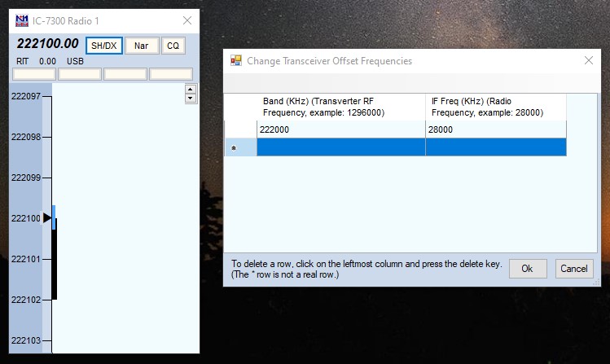Click the IF Freq (KHz) column header
The width and height of the screenshot is (610, 364).
click(x=496, y=107)
